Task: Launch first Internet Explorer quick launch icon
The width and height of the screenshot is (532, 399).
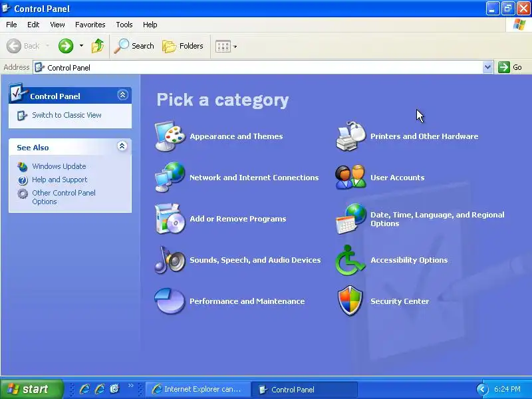Action: tap(84, 389)
